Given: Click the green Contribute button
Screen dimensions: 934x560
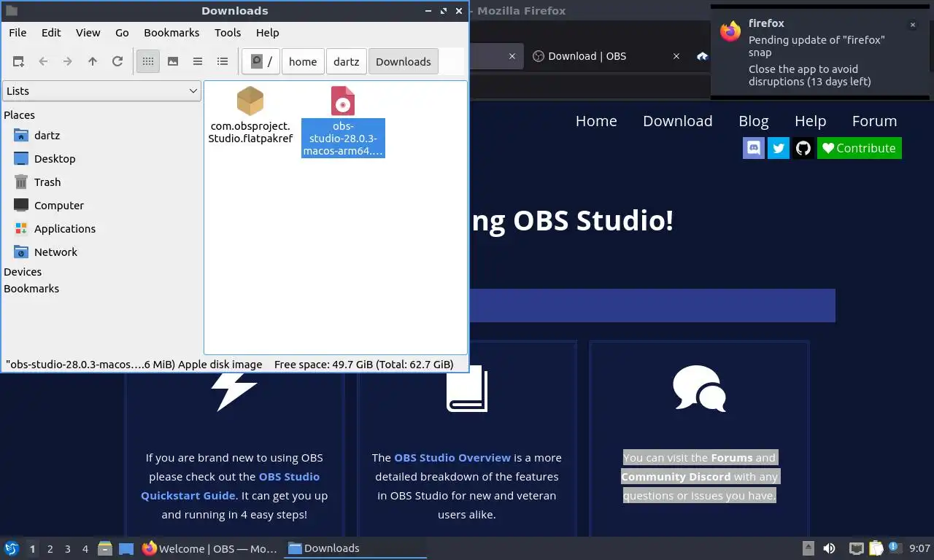Looking at the screenshot, I should click(860, 148).
